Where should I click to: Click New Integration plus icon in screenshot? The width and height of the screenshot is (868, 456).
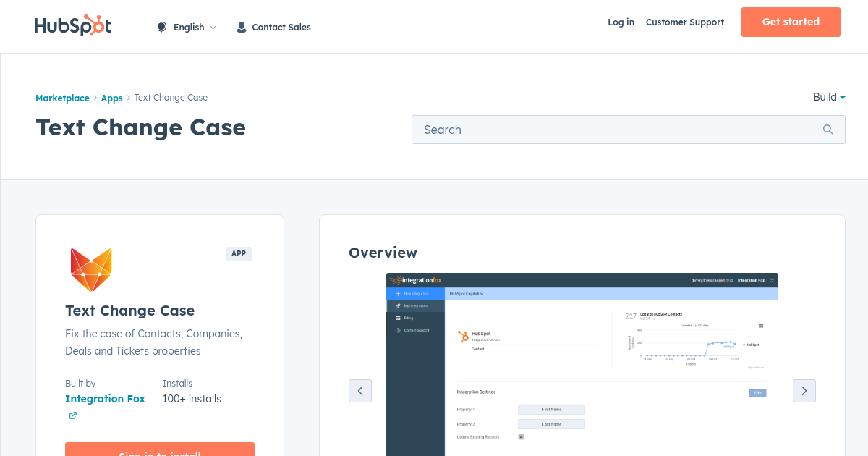tap(398, 294)
